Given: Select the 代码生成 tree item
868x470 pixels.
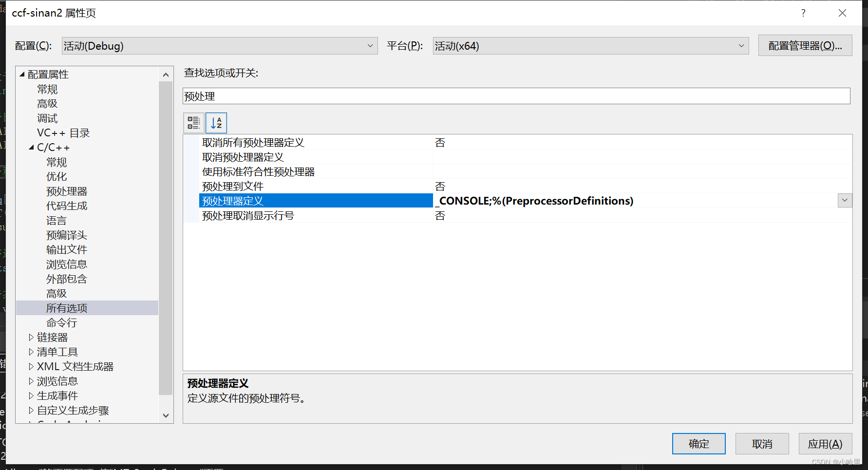Looking at the screenshot, I should click(67, 206).
